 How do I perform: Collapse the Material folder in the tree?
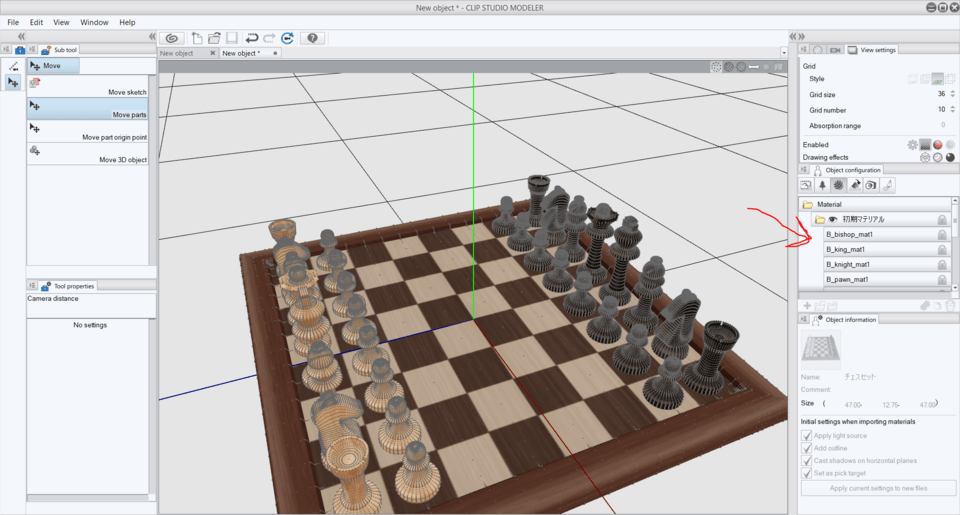click(807, 204)
